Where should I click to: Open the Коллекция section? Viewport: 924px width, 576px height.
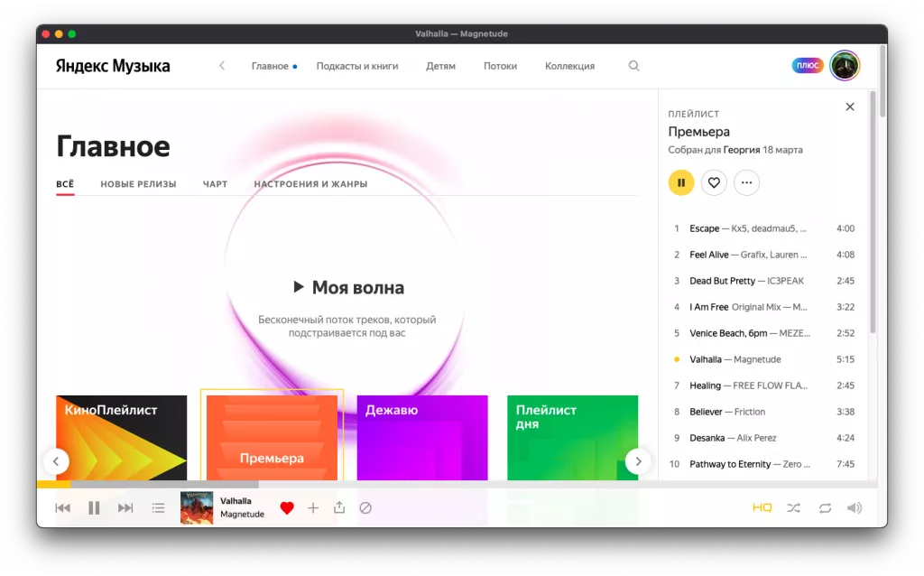tap(570, 66)
